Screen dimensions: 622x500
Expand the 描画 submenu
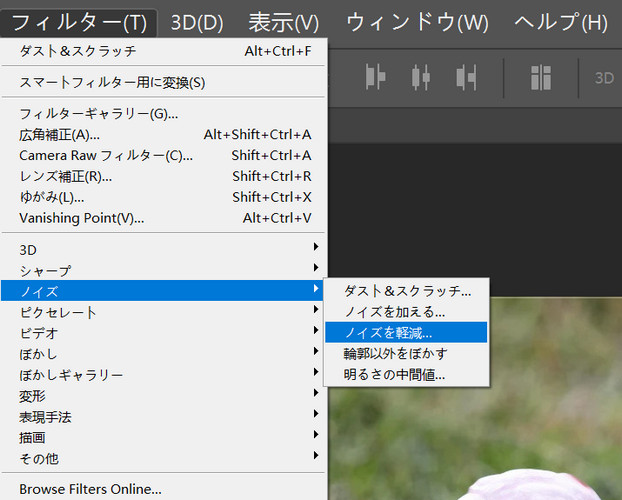[164, 437]
